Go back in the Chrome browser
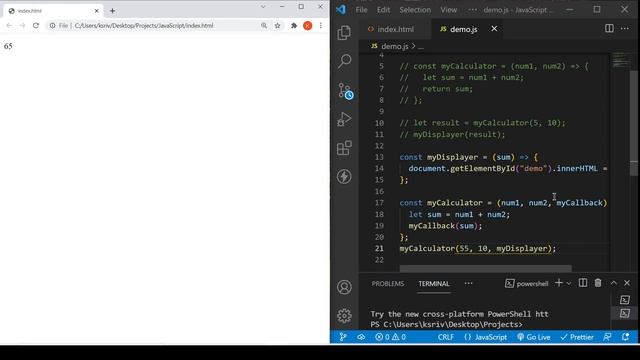Viewport: 640px width, 360px height. coord(9,25)
